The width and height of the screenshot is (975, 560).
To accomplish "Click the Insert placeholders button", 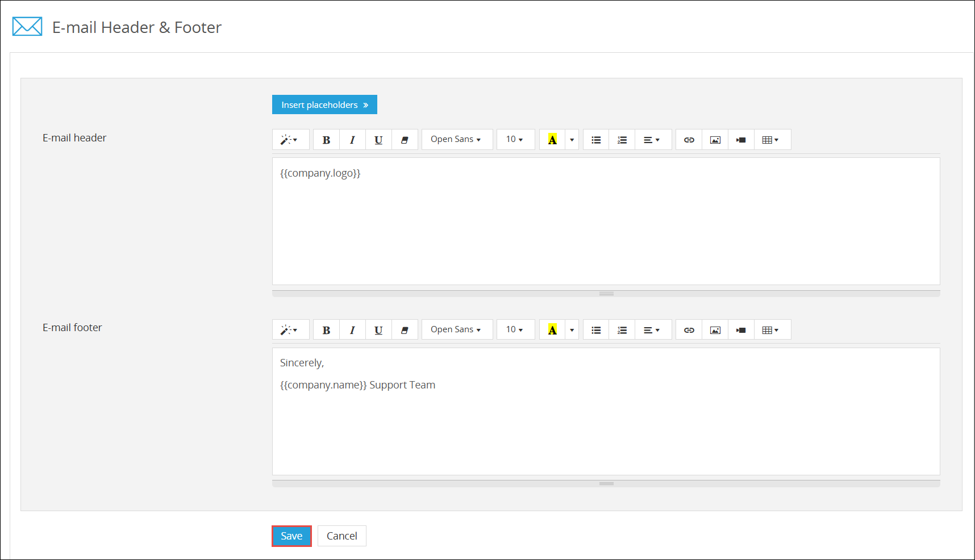I will pyautogui.click(x=324, y=105).
